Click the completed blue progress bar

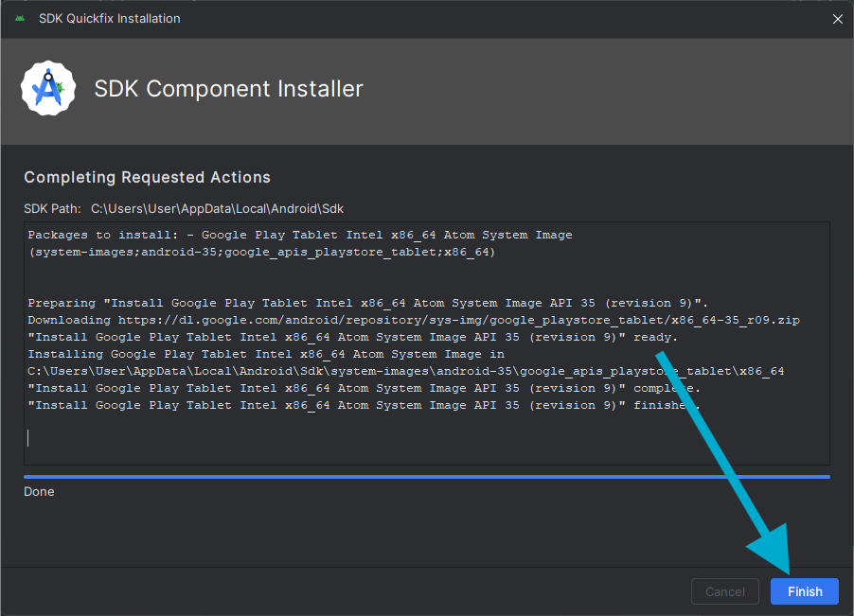[426, 477]
